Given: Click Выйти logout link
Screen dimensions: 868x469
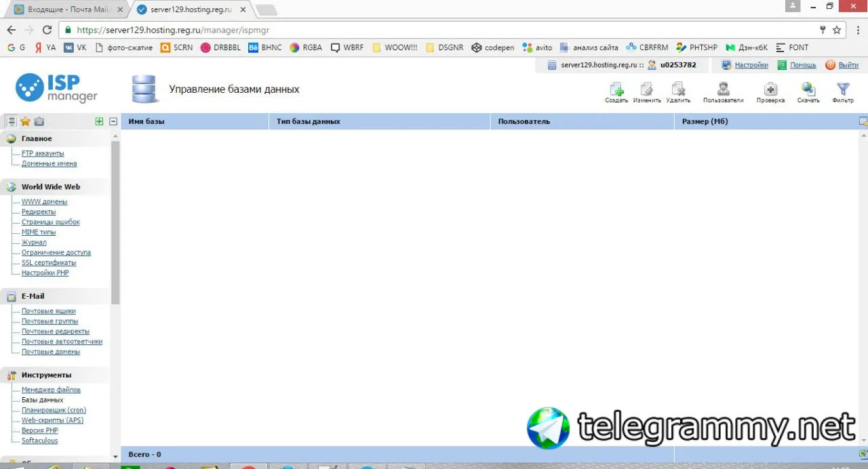Looking at the screenshot, I should (848, 65).
